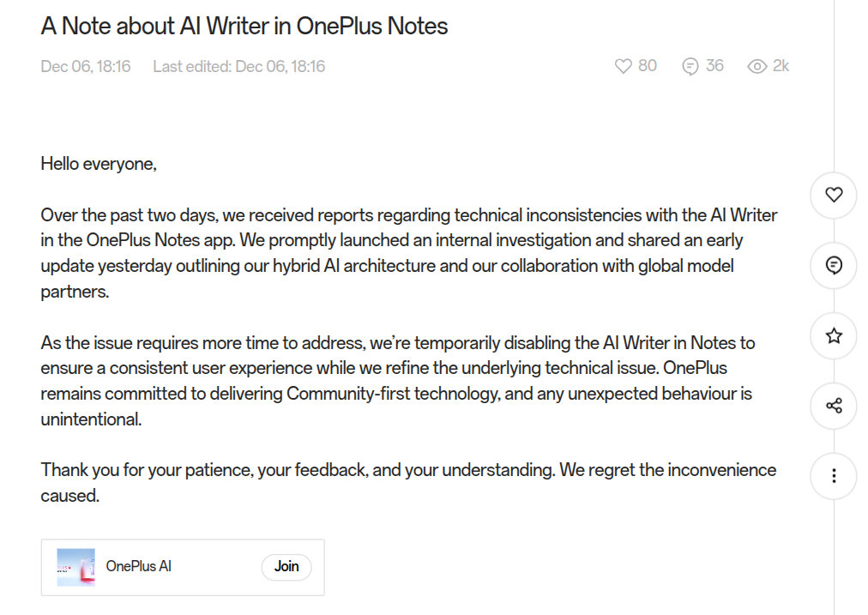Image resolution: width=868 pixels, height=615 pixels.
Task: Open comments via the sidebar speech bubble icon
Action: pos(833,266)
